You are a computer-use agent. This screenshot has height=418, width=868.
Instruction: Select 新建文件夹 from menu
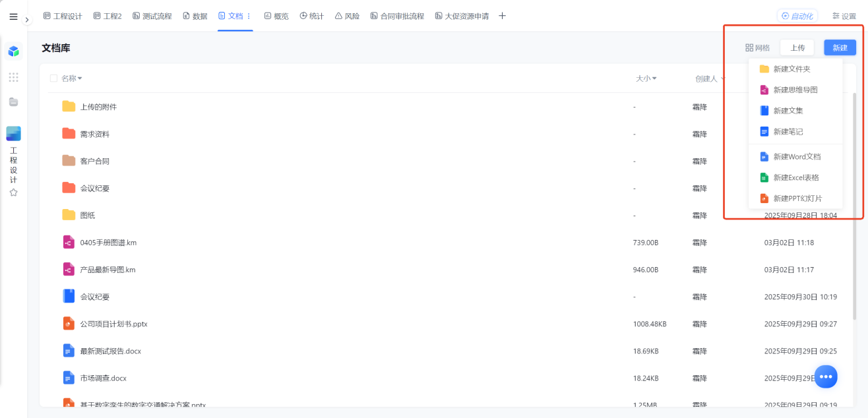click(x=795, y=69)
